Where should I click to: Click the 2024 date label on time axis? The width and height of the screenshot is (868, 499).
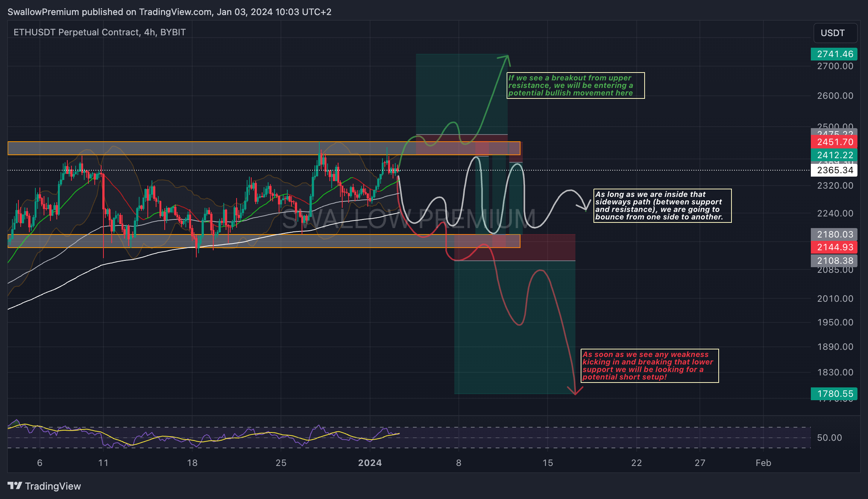coord(370,463)
